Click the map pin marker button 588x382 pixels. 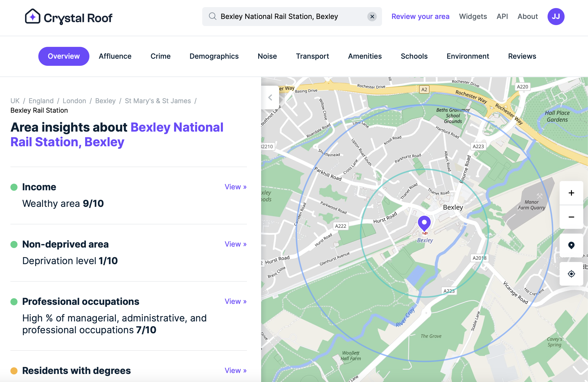pyautogui.click(x=571, y=245)
